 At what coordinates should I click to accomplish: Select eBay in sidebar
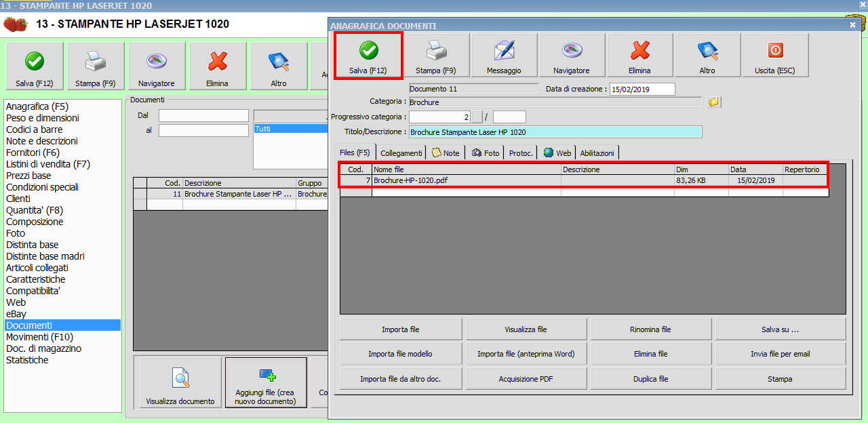pyautogui.click(x=16, y=314)
